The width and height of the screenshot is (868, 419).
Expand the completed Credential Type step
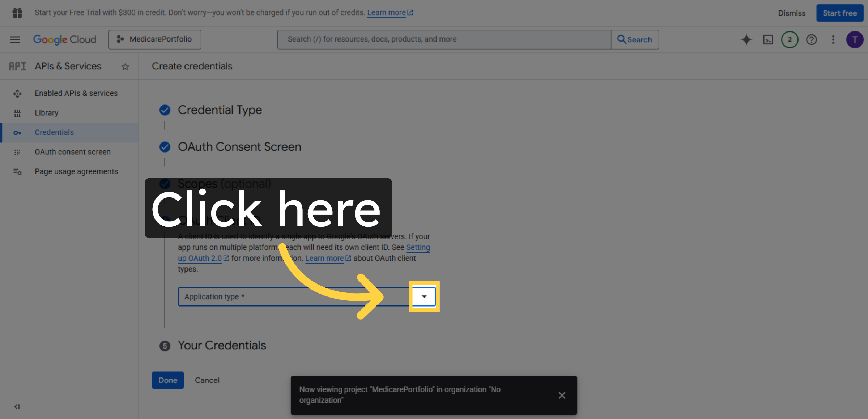click(x=220, y=110)
